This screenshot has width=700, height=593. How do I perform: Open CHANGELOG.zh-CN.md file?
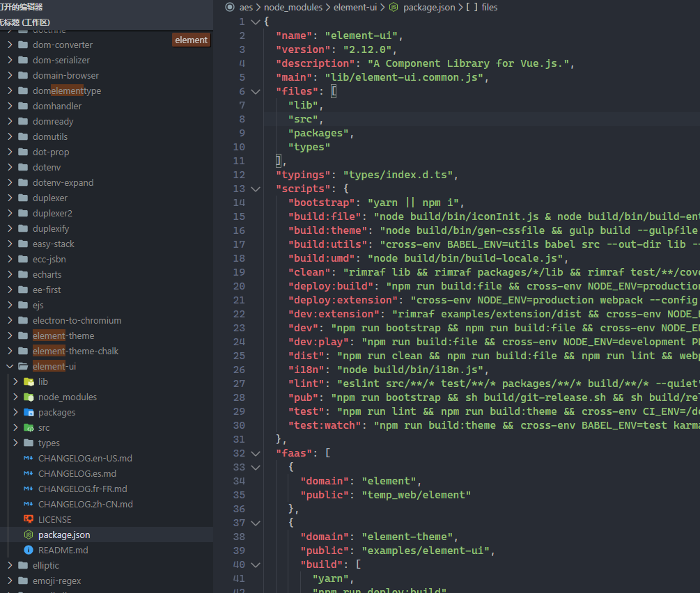[85, 504]
